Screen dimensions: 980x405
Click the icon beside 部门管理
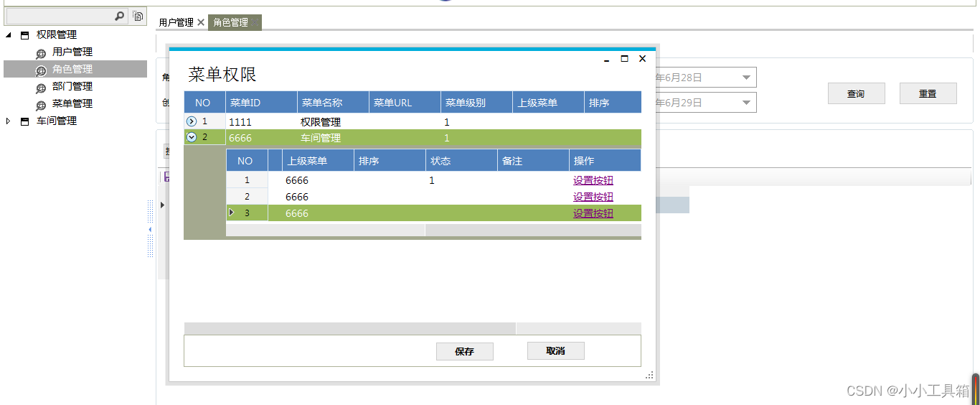[x=41, y=88]
